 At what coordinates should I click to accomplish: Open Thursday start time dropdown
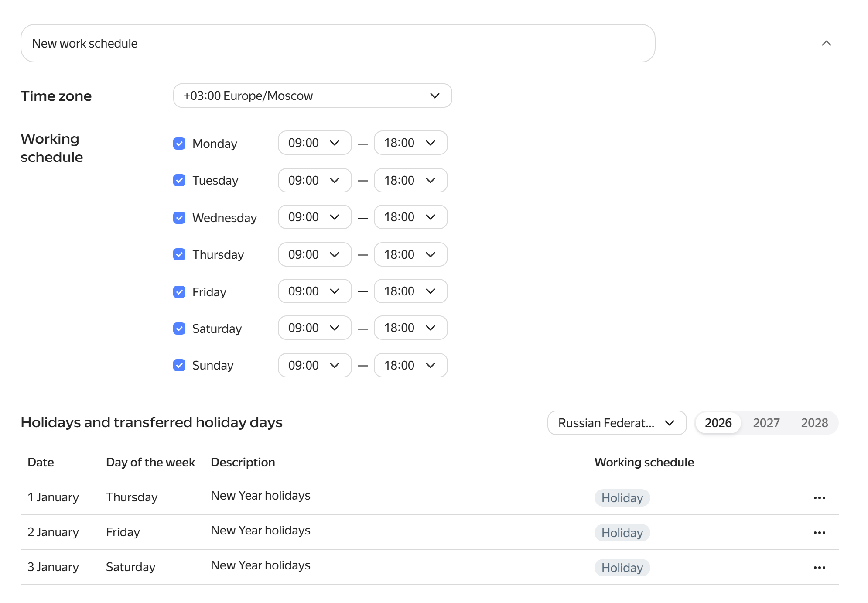(x=314, y=254)
